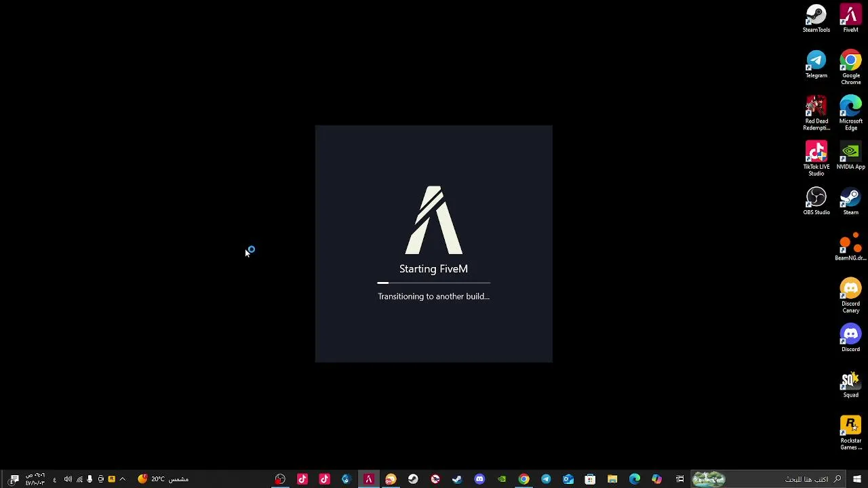Open the taskbar clock and date
This screenshot has height=488, width=868.
tap(35, 479)
